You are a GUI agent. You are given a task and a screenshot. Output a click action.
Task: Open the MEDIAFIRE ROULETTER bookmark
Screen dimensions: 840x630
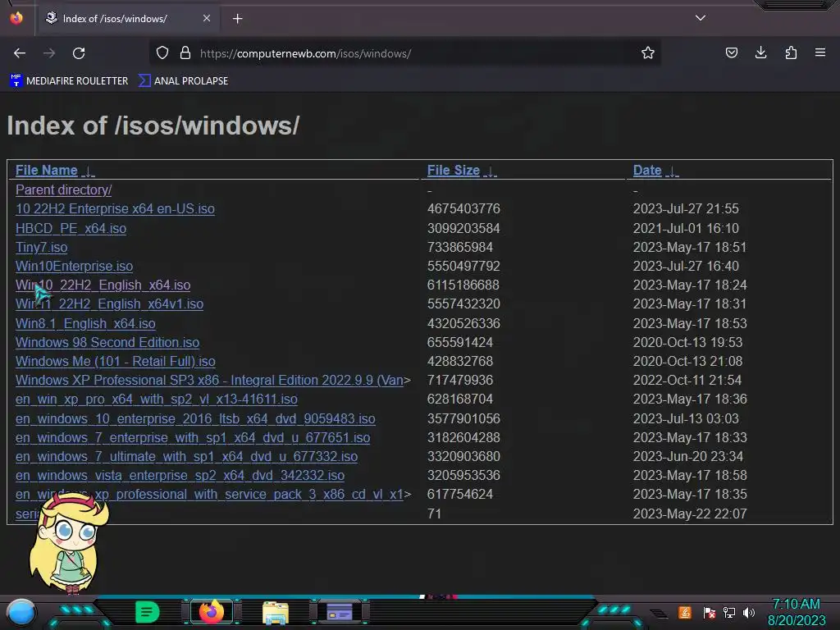tap(69, 81)
